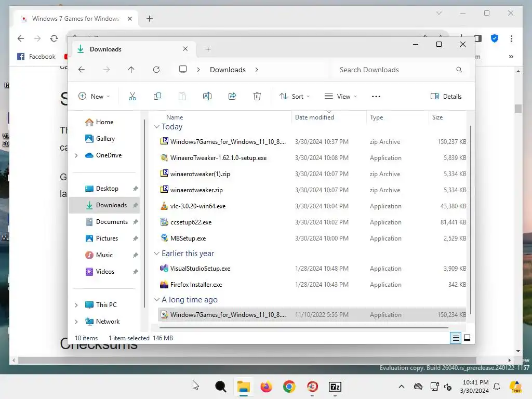Click chevron after Downloads in address bar
The image size is (532, 399).
[x=257, y=70]
